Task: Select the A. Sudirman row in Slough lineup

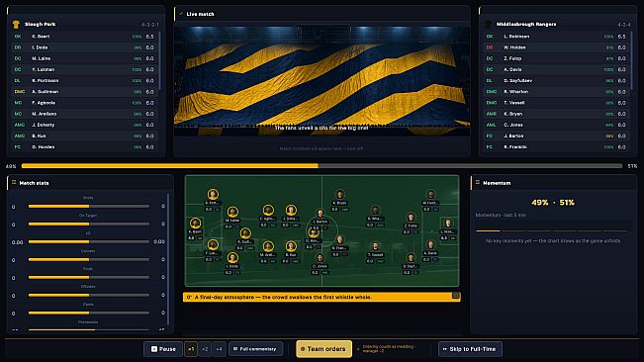Action: click(84, 92)
